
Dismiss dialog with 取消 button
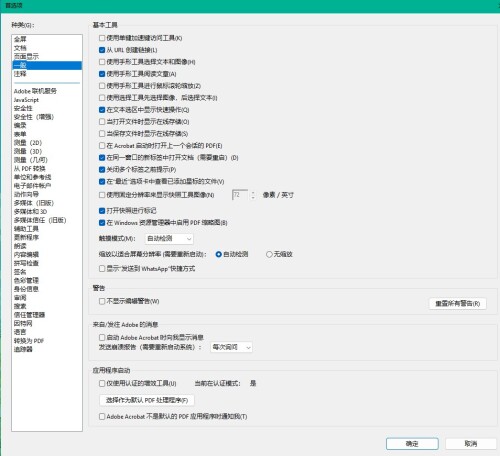[471, 444]
